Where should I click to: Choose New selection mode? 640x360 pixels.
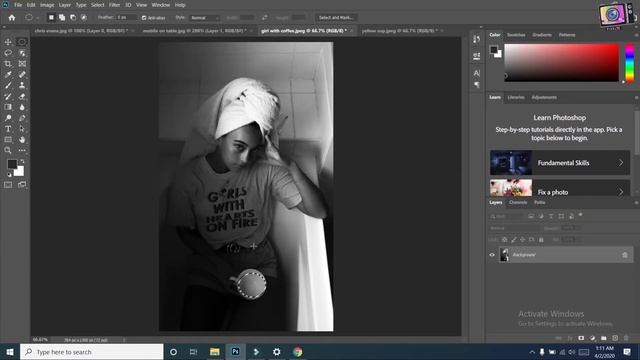pos(51,18)
